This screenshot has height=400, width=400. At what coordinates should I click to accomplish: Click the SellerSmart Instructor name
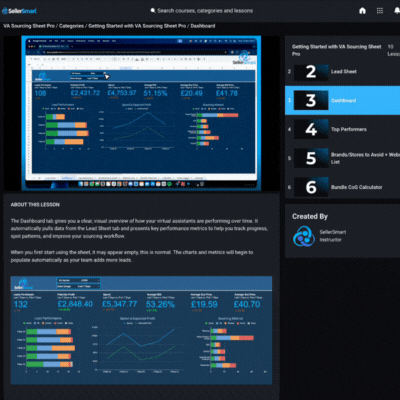(x=333, y=236)
